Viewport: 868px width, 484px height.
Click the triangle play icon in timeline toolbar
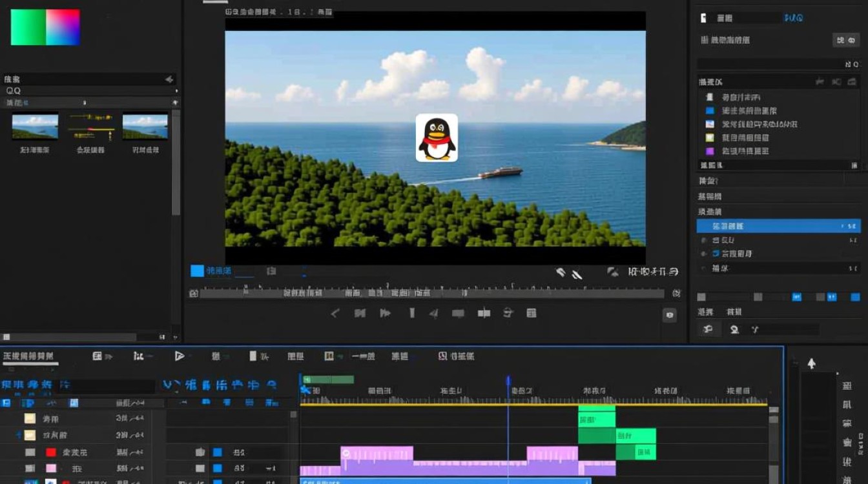(x=180, y=356)
